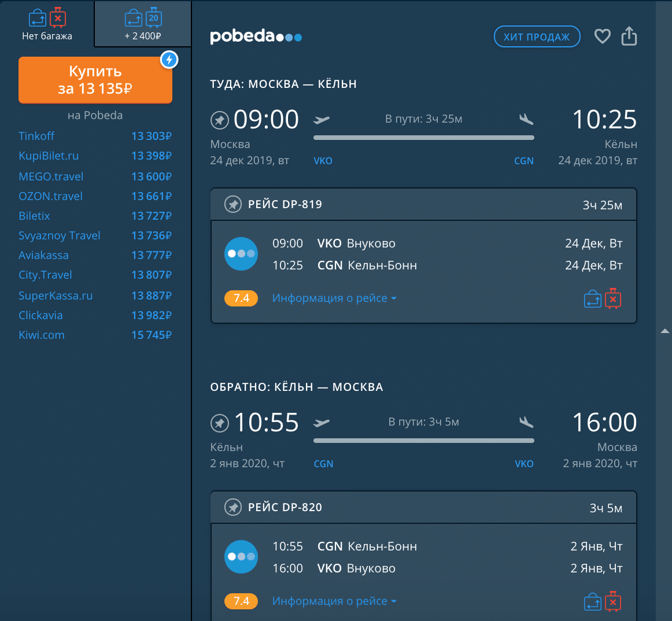
Task: Click the 'РЕЙС DP-819' header text
Action: coord(285,205)
